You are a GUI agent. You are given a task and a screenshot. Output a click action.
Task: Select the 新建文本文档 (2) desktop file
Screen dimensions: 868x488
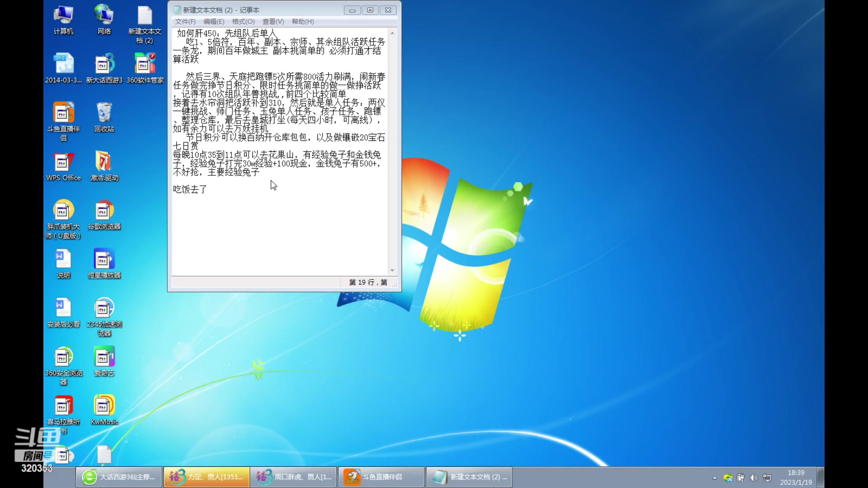click(x=145, y=25)
